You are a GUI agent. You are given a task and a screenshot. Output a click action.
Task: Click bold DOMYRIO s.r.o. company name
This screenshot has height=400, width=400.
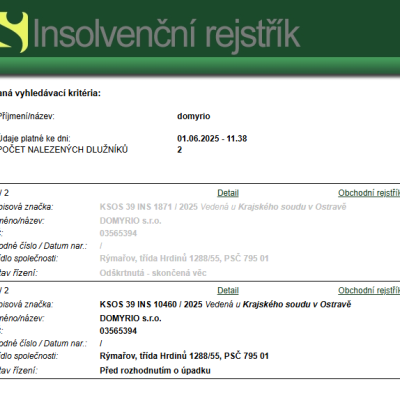tap(130, 318)
